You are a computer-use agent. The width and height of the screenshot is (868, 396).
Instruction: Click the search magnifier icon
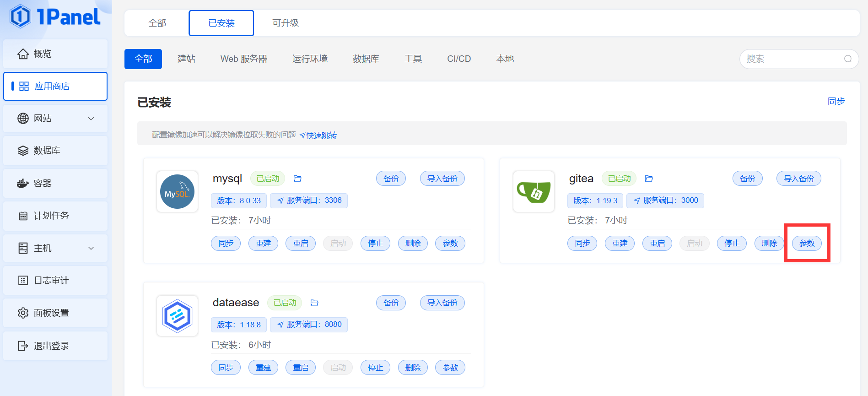[848, 59]
